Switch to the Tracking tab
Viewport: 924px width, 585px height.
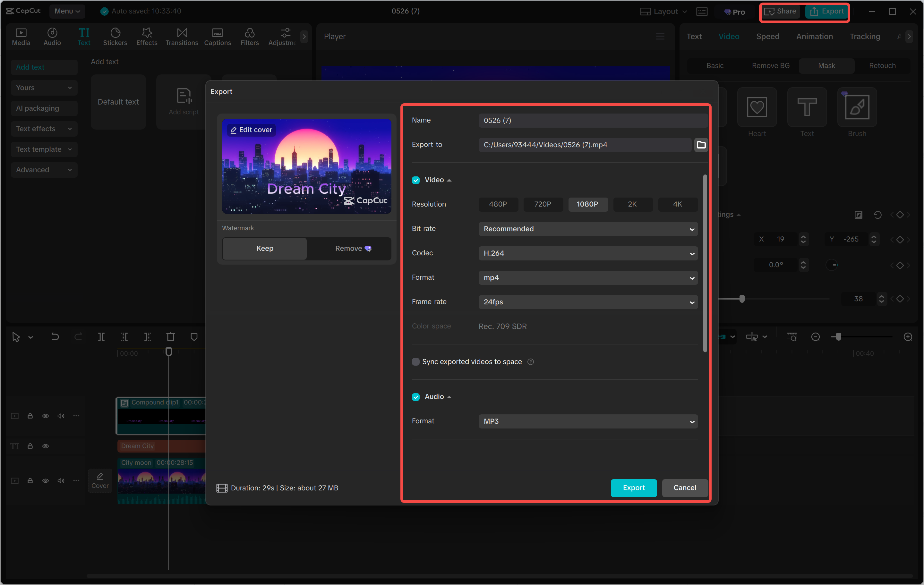pos(865,36)
